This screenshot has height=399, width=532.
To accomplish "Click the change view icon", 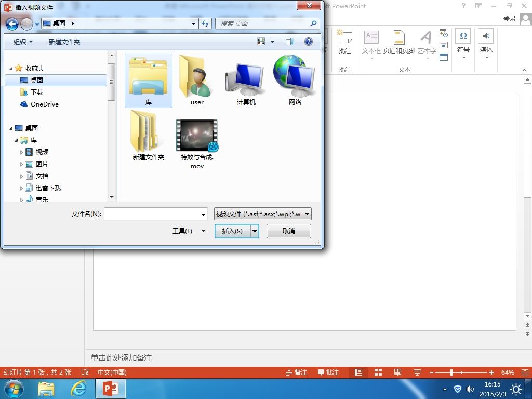I will [261, 42].
